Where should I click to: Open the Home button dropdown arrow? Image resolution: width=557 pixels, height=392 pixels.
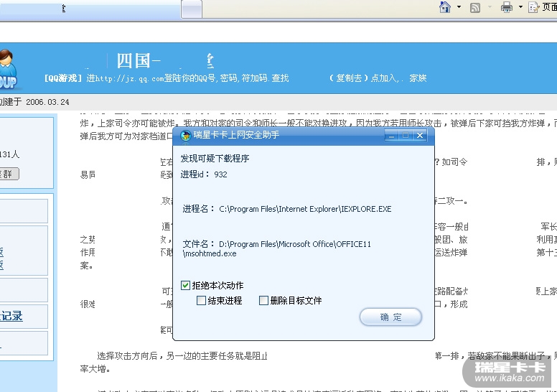coord(459,6)
